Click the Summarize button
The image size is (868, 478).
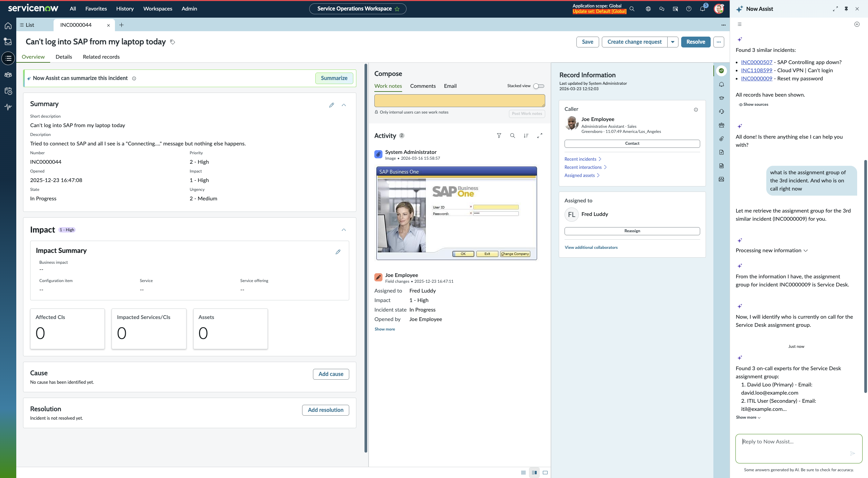(x=334, y=78)
